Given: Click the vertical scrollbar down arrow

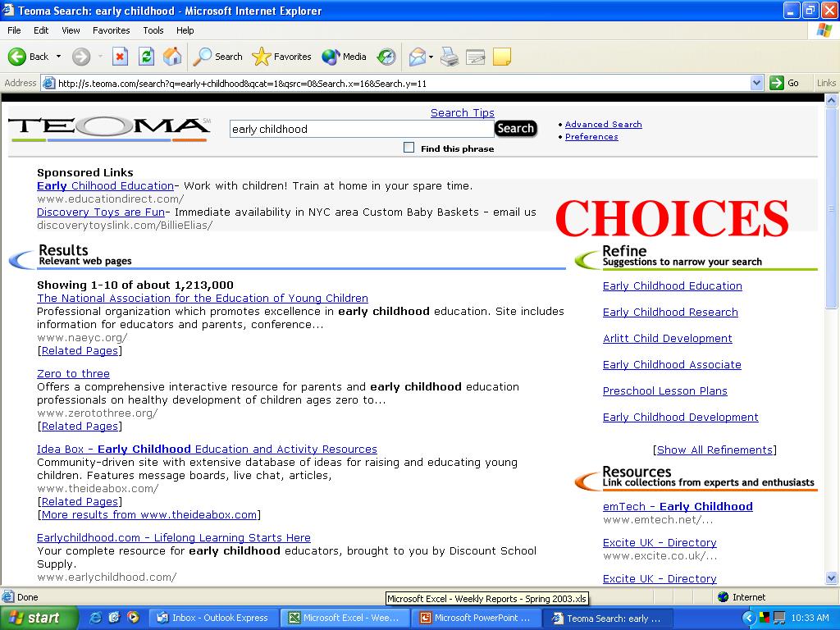Looking at the screenshot, I should 832,577.
